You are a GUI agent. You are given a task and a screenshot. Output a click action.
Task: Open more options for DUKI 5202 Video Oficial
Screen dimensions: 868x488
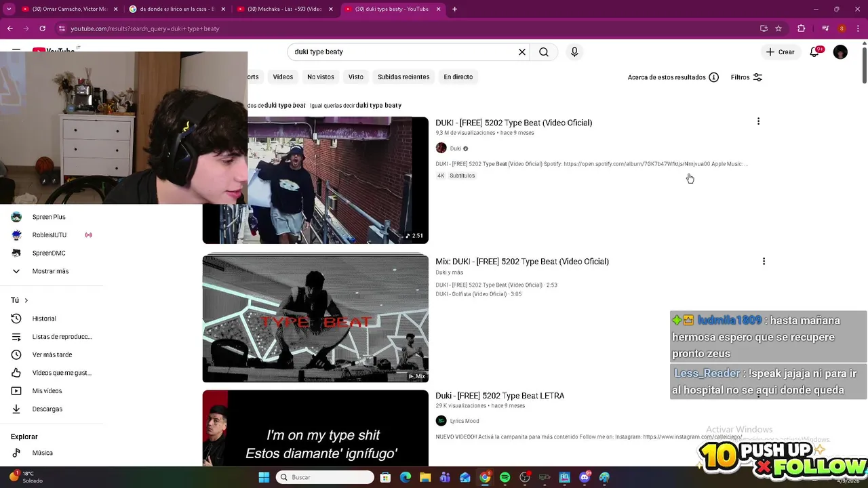pyautogui.click(x=758, y=121)
